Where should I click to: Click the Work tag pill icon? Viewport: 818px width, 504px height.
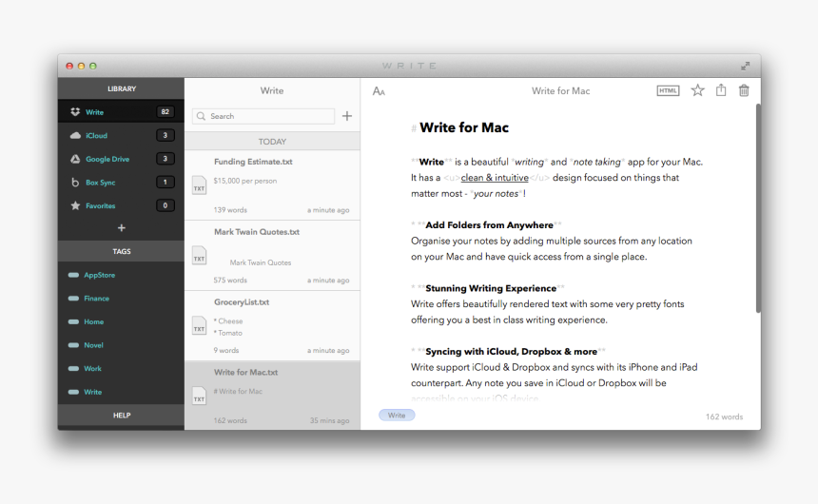[x=73, y=368]
